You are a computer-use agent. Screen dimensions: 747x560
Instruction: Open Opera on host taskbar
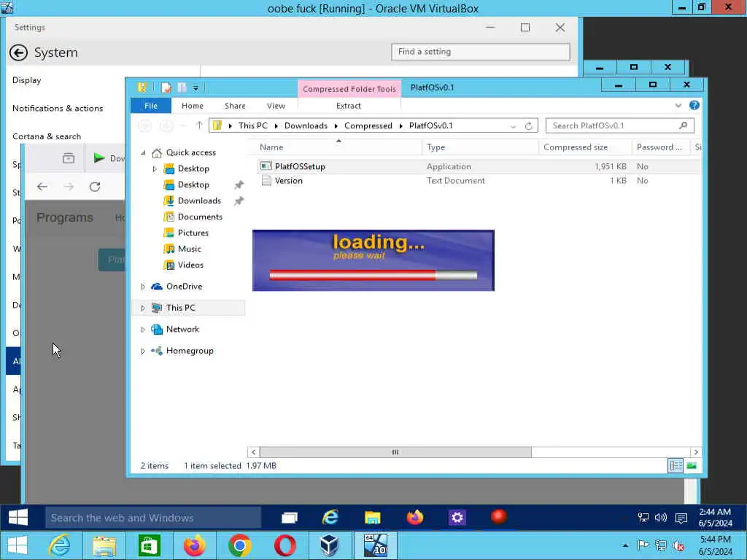coord(285,545)
